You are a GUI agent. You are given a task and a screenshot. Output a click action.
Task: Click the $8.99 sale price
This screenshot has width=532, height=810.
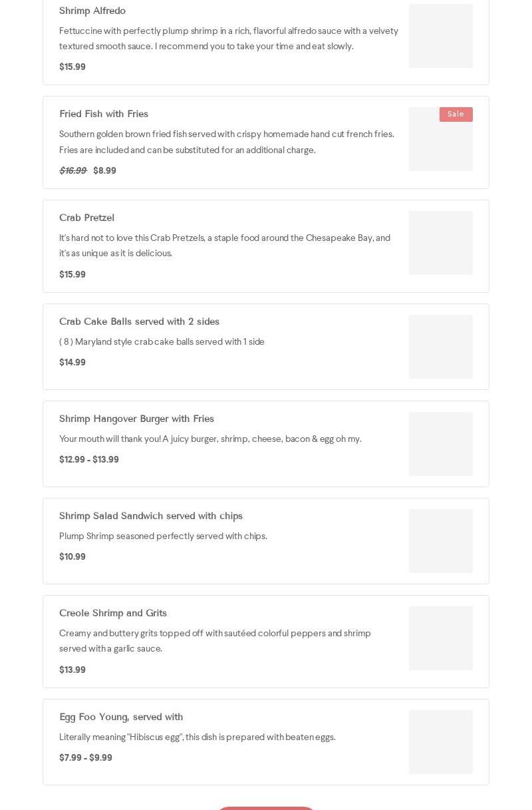pos(104,171)
